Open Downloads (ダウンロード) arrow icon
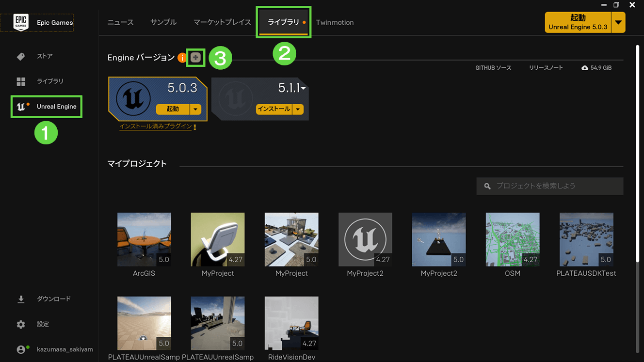Image resolution: width=644 pixels, height=362 pixels. point(21,299)
